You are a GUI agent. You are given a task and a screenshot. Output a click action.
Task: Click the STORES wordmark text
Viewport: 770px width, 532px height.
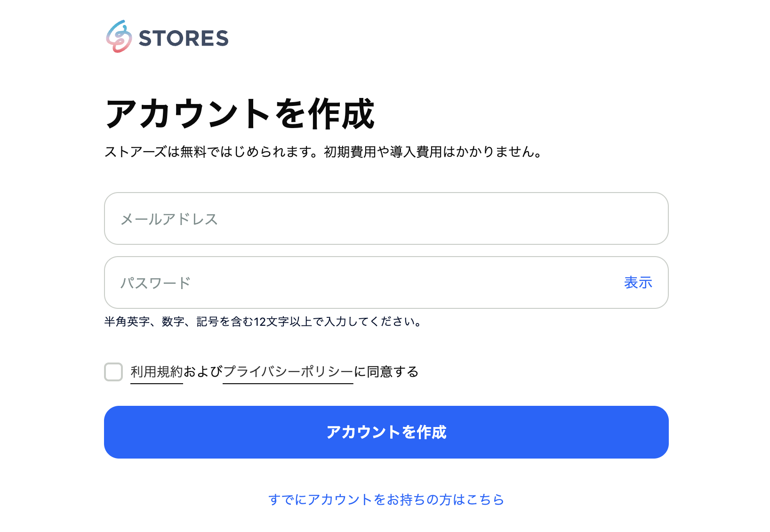[x=184, y=39]
